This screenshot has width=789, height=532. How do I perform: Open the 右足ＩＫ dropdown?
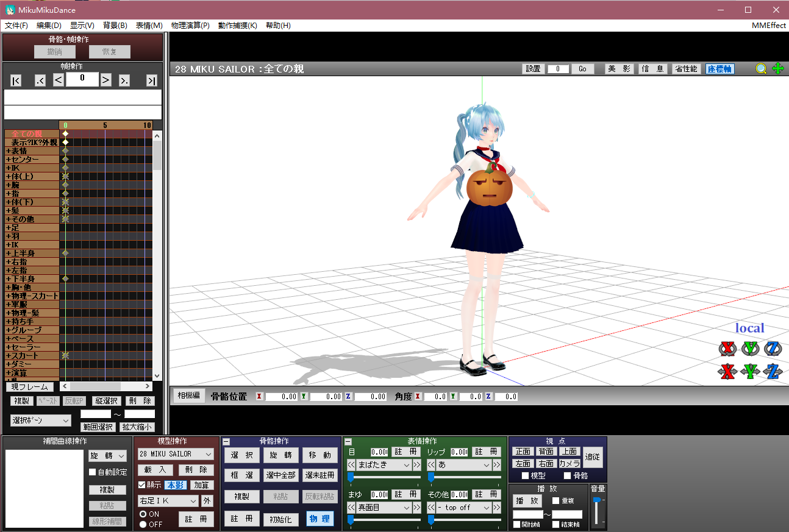tap(168, 501)
